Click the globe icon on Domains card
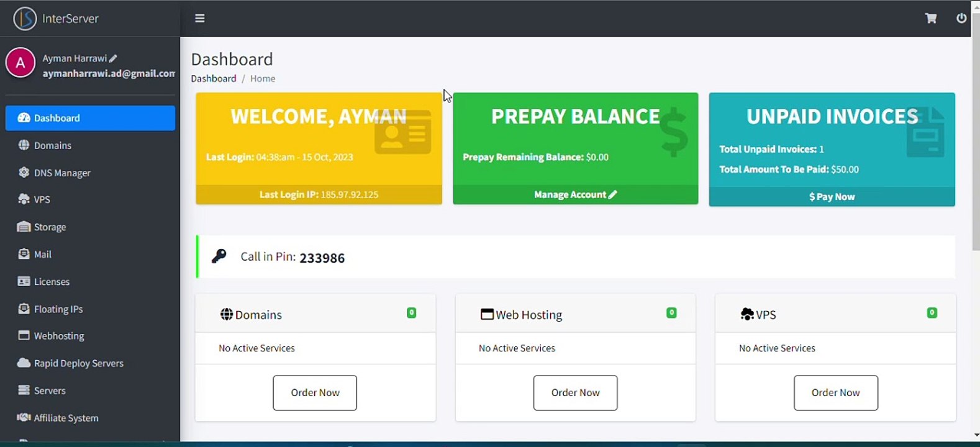 [x=227, y=314]
